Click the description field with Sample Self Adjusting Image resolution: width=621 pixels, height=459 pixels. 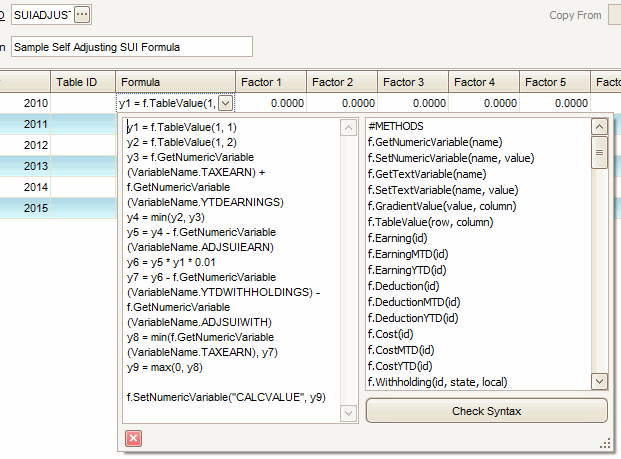pos(132,47)
